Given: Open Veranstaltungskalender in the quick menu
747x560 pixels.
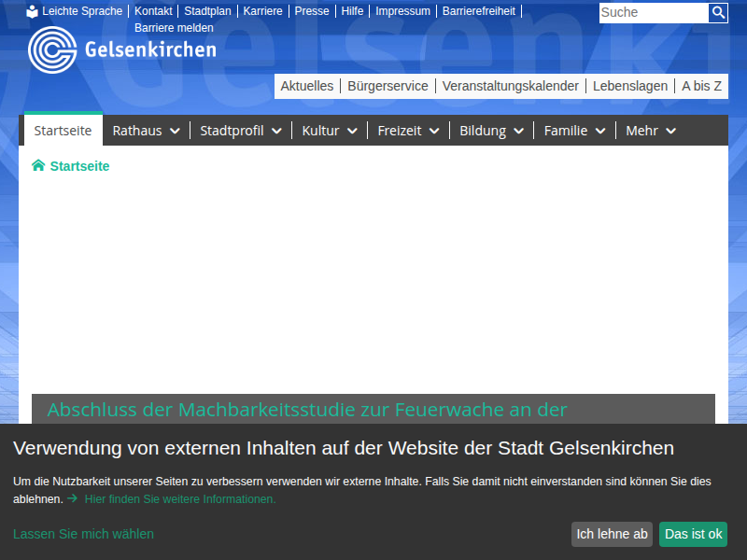Looking at the screenshot, I should click(510, 86).
